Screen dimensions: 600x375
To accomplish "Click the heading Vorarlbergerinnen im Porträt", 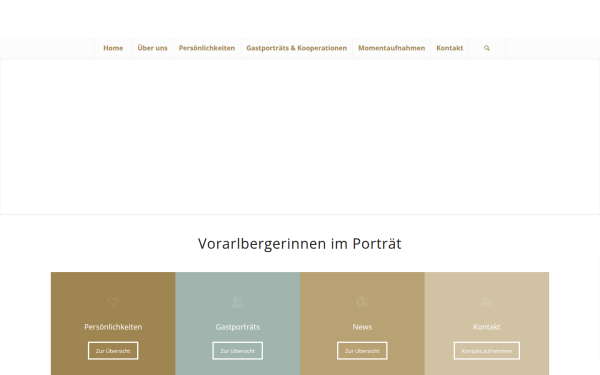I will pyautogui.click(x=300, y=244).
